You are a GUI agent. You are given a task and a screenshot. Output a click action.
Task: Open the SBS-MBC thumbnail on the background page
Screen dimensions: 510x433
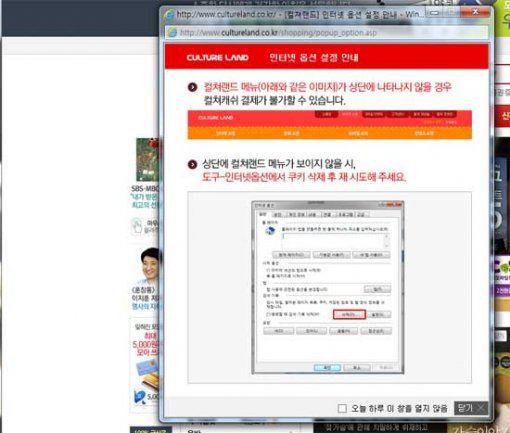coord(148,160)
